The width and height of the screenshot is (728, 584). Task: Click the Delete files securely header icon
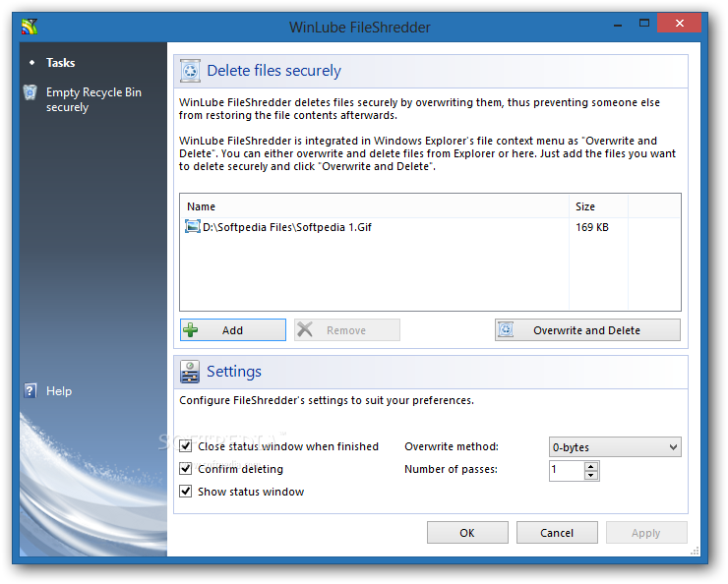click(190, 71)
